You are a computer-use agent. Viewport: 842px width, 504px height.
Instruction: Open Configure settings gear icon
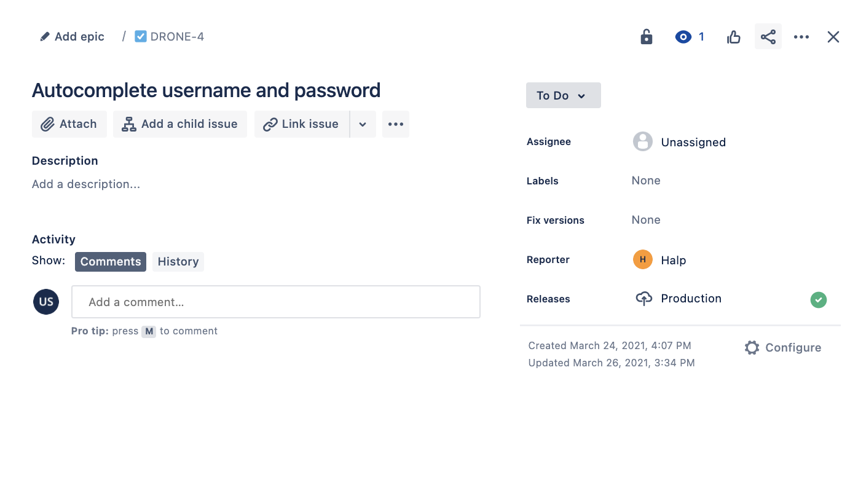752,347
